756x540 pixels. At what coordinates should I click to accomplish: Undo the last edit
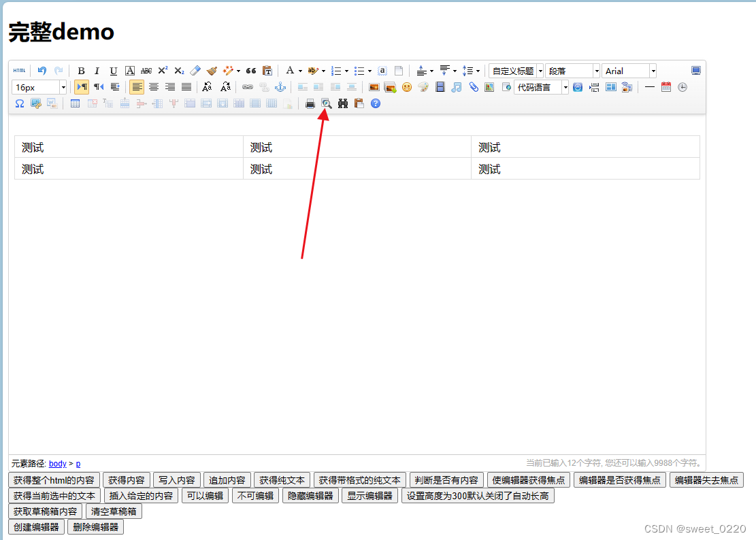coord(42,69)
